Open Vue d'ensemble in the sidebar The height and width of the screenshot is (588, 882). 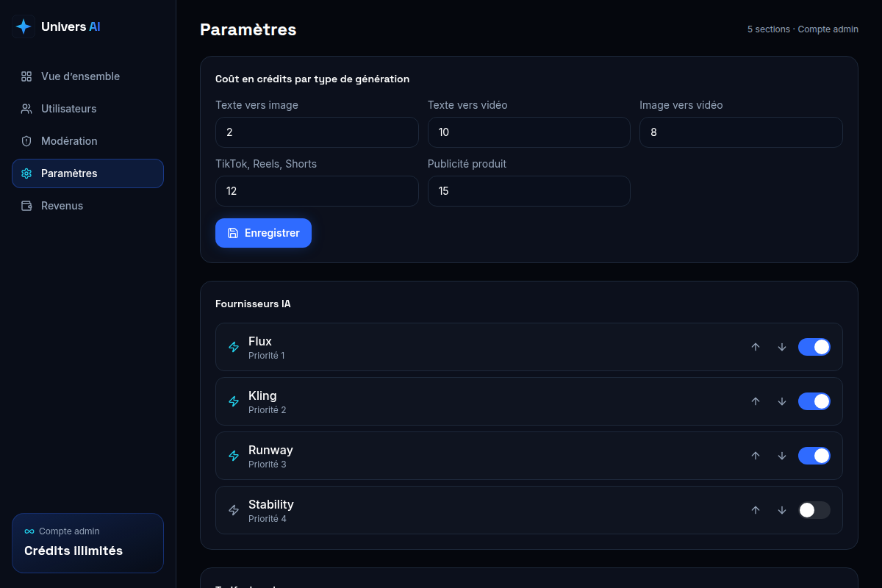tap(87, 76)
